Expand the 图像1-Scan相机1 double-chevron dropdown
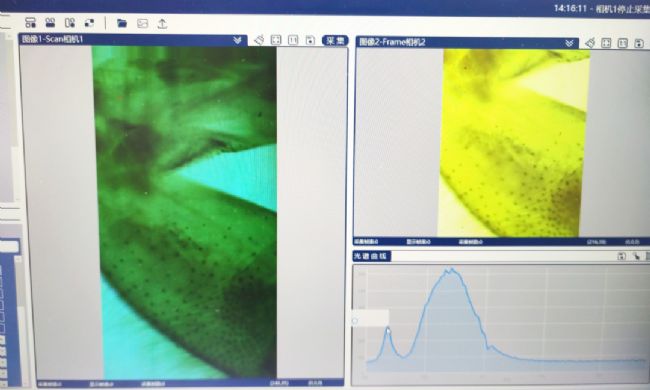The height and width of the screenshot is (390, 650). (x=237, y=40)
